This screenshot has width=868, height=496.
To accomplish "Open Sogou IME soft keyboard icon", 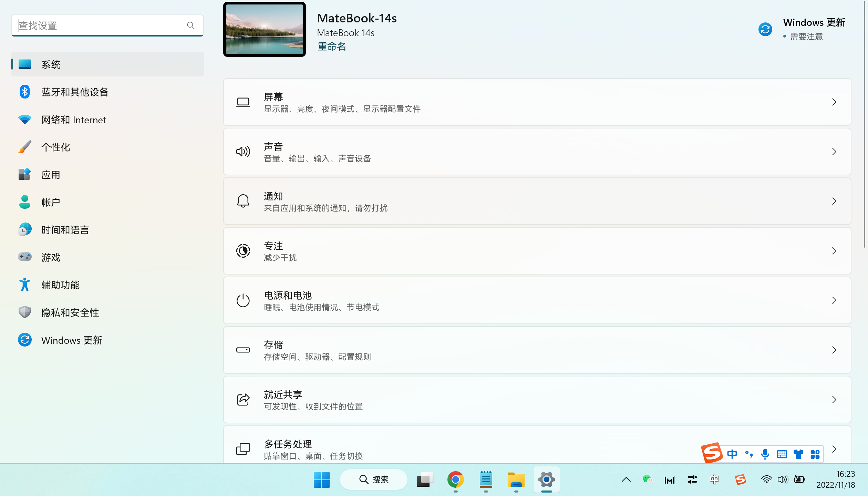I will [782, 454].
